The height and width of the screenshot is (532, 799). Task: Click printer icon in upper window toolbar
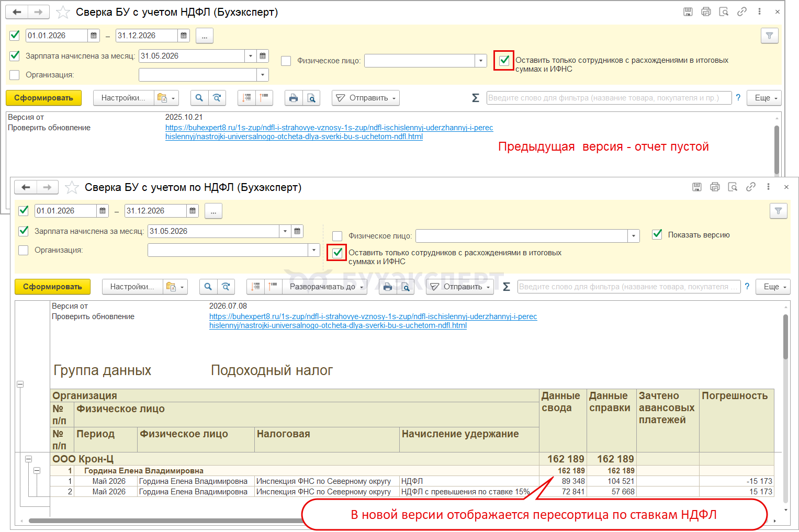point(294,98)
